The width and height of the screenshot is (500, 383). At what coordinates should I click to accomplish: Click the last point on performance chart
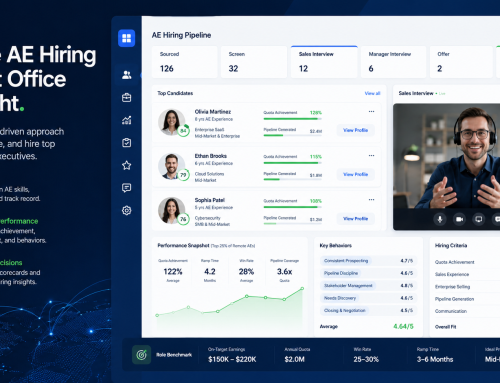tap(302, 288)
